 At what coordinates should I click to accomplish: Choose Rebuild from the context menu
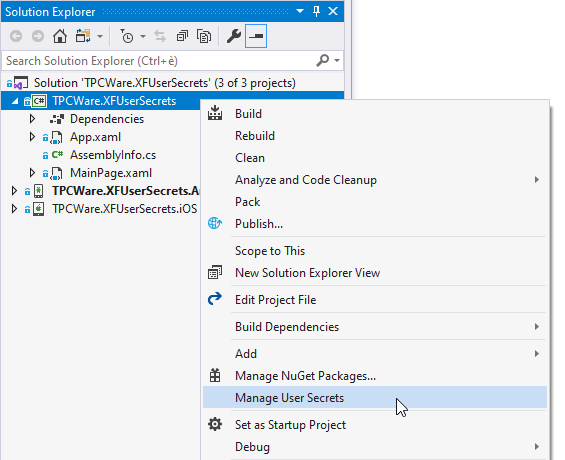tap(375, 136)
